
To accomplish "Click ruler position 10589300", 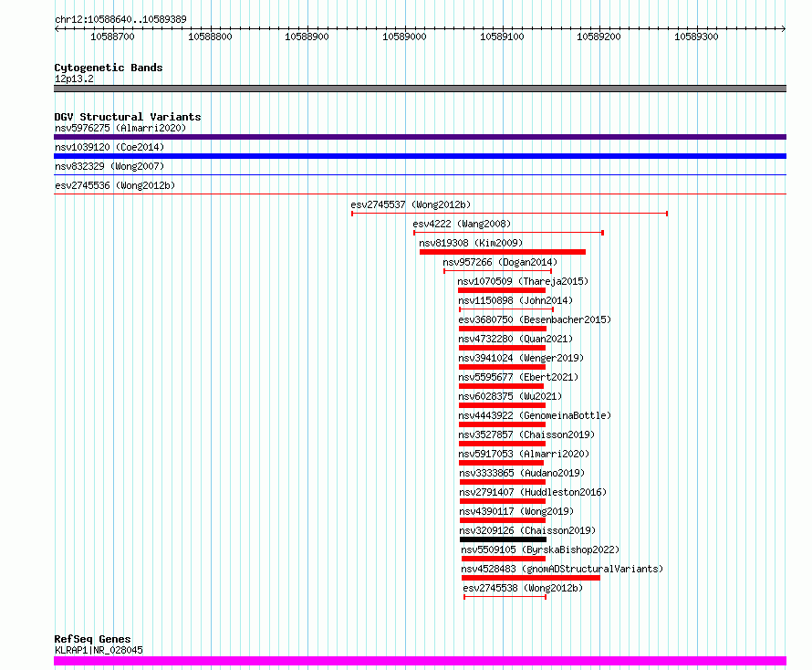I will [x=696, y=37].
